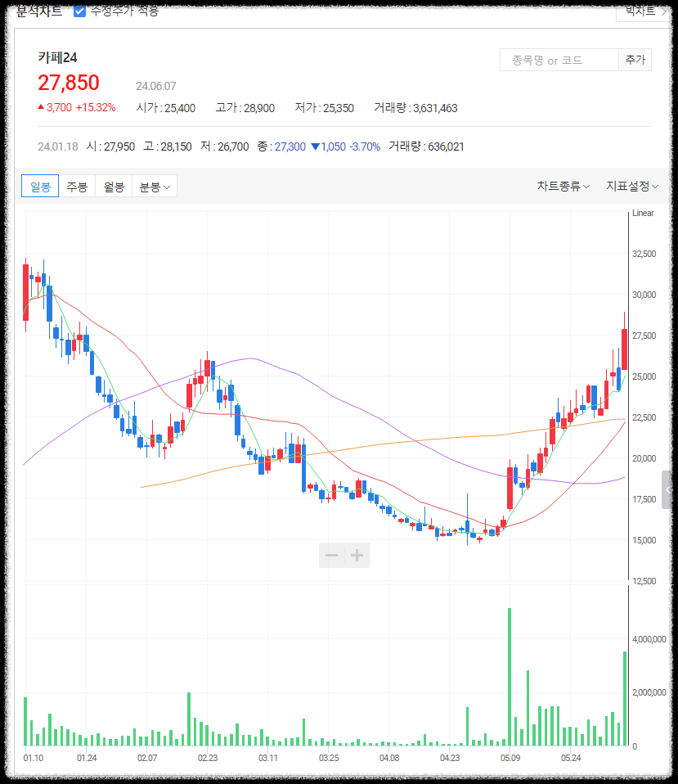Click the 24.06.07 date text
Viewport: 678px width, 784px height.
tap(156, 86)
